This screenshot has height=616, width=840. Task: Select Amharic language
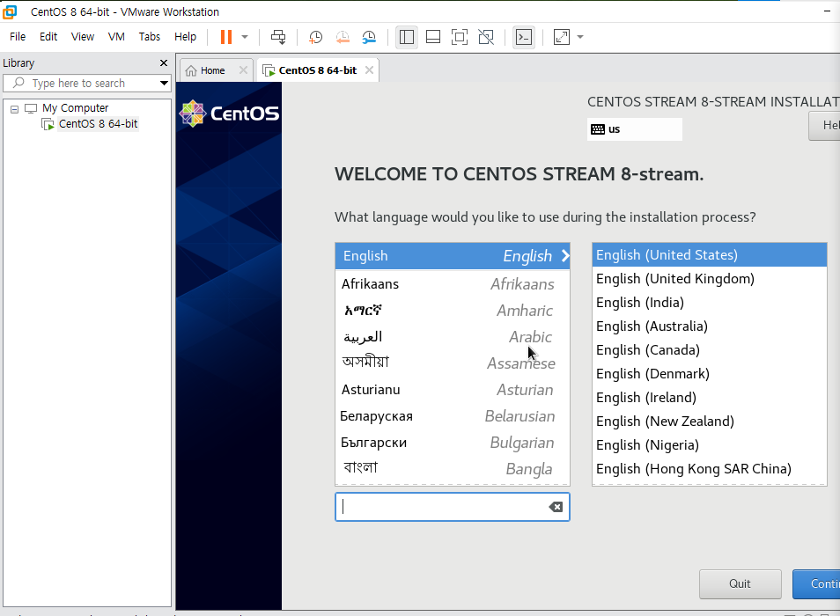[x=453, y=311]
